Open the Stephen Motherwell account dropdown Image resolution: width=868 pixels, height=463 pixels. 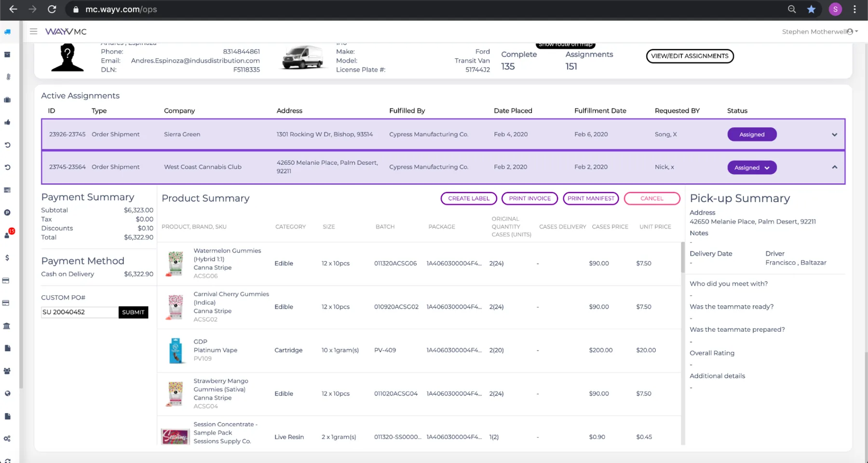(x=820, y=31)
